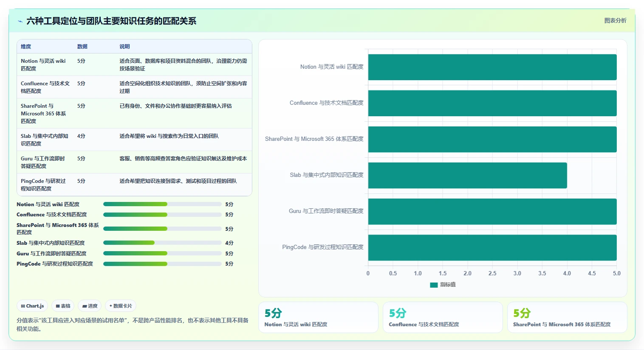
Task: Click the Notion 与灵活 wiki 匹配度 progress bar
Action: 162,204
